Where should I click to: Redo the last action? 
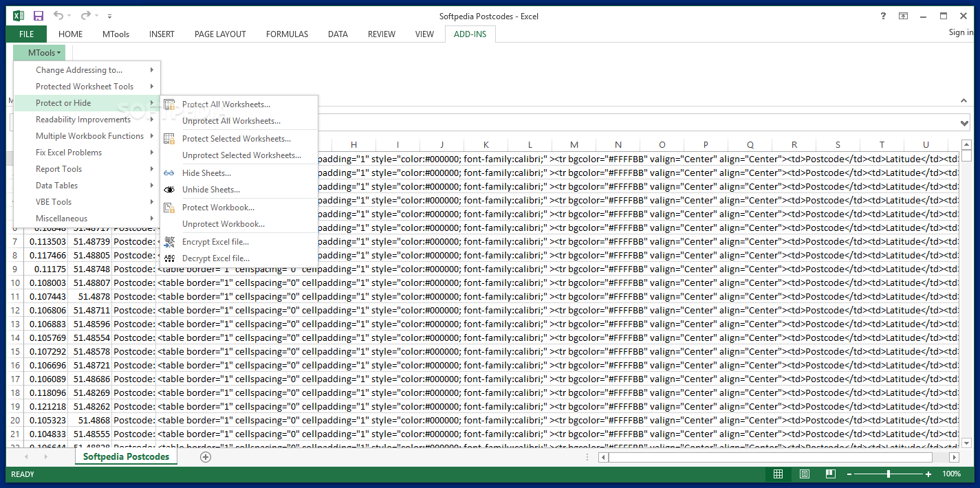point(86,16)
